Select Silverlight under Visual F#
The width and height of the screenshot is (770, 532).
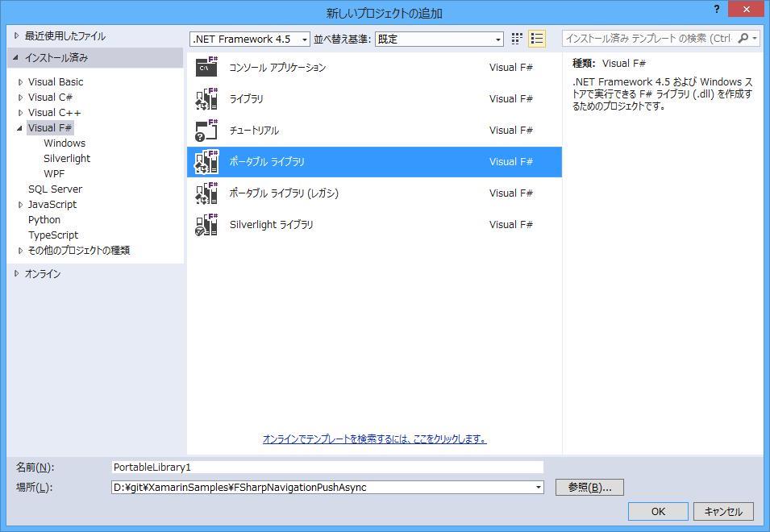(x=67, y=159)
